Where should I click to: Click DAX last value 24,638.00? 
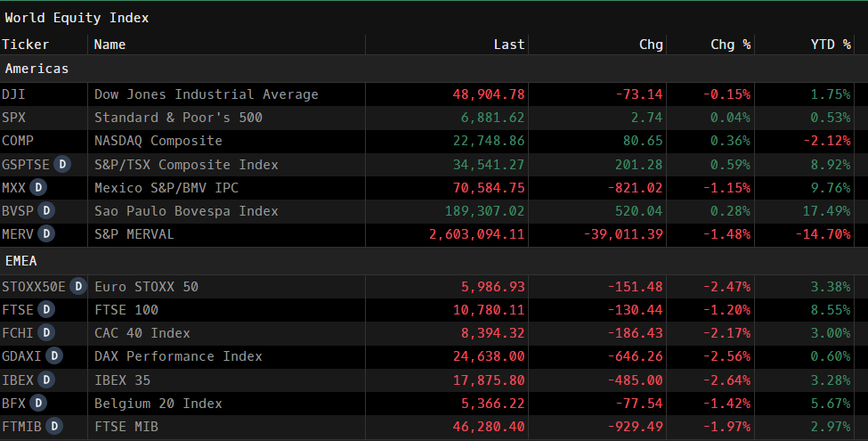point(489,356)
